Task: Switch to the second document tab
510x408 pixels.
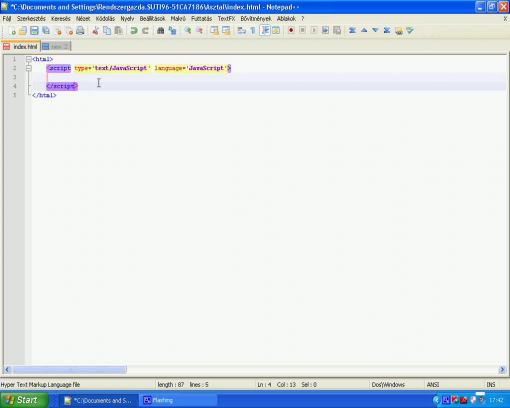Action: (56, 47)
